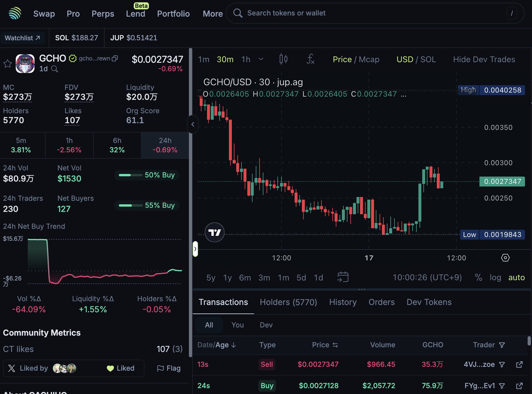The image size is (532, 394).
Task: Select 30m chart interval
Action: click(225, 59)
